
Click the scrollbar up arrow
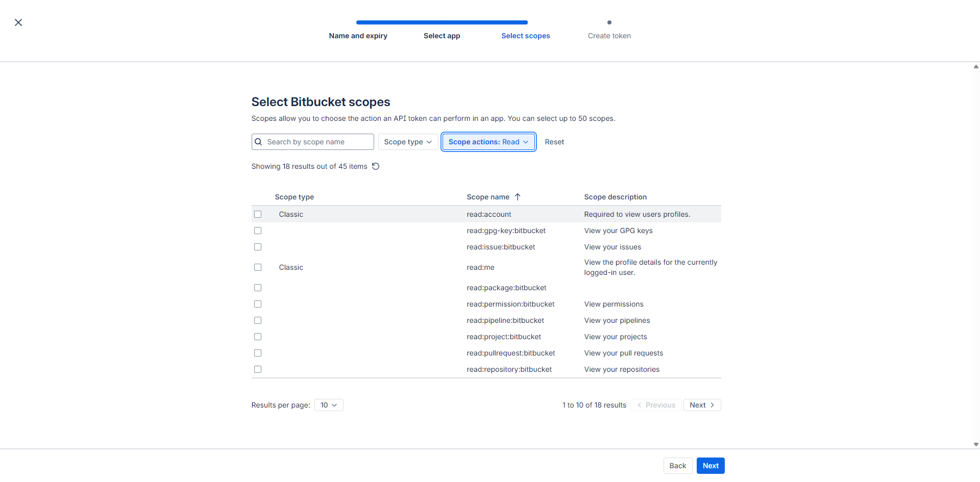(x=976, y=66)
